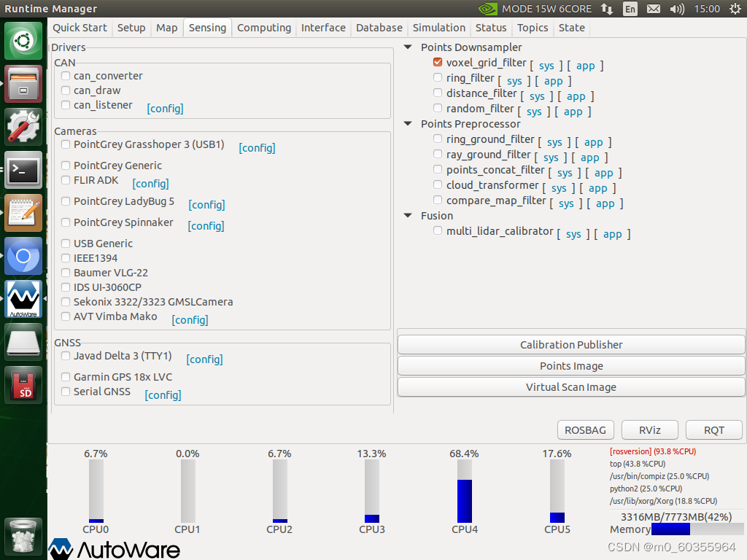This screenshot has width=747, height=560.
Task: Launch System Settings from the dock
Action: tap(23, 127)
